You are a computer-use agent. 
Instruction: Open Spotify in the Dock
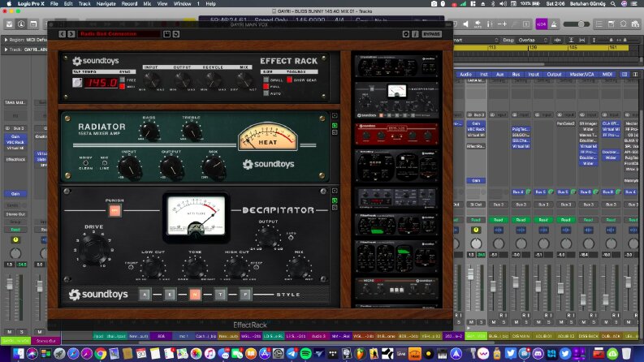click(x=305, y=353)
